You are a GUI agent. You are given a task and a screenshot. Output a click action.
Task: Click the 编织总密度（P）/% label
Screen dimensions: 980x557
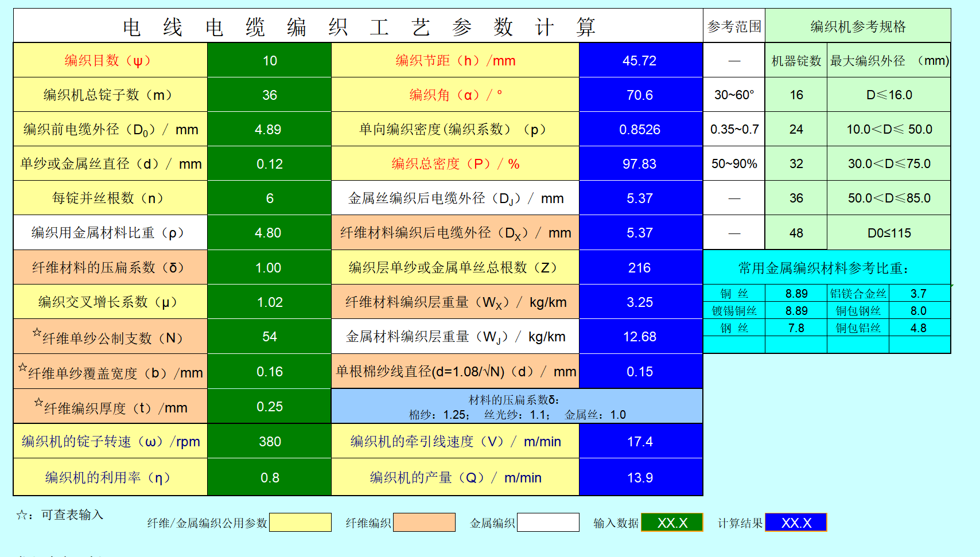point(455,163)
